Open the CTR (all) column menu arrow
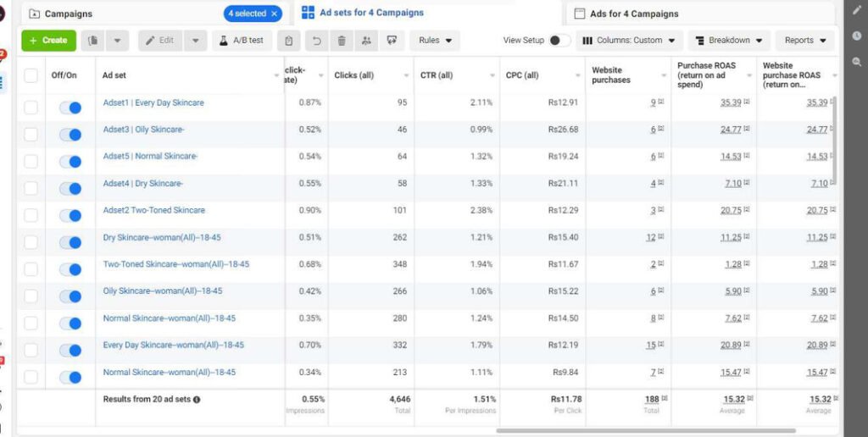Viewport: 868px width, 437px height. coord(492,75)
